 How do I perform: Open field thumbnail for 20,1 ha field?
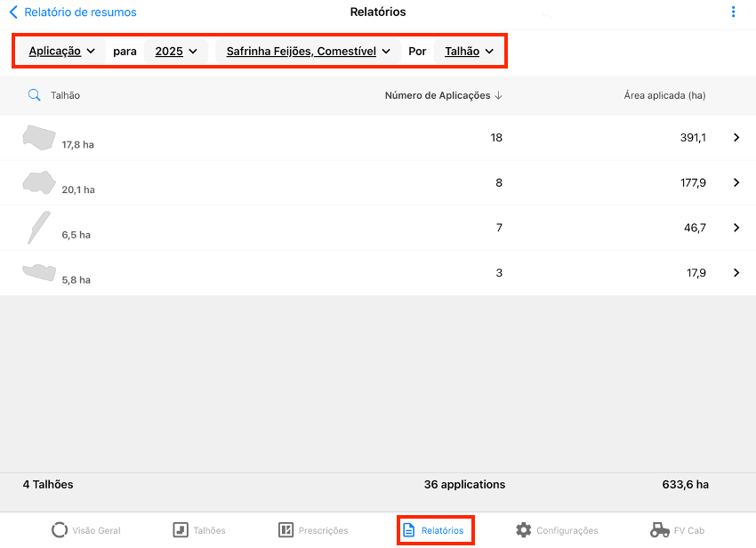(x=38, y=182)
